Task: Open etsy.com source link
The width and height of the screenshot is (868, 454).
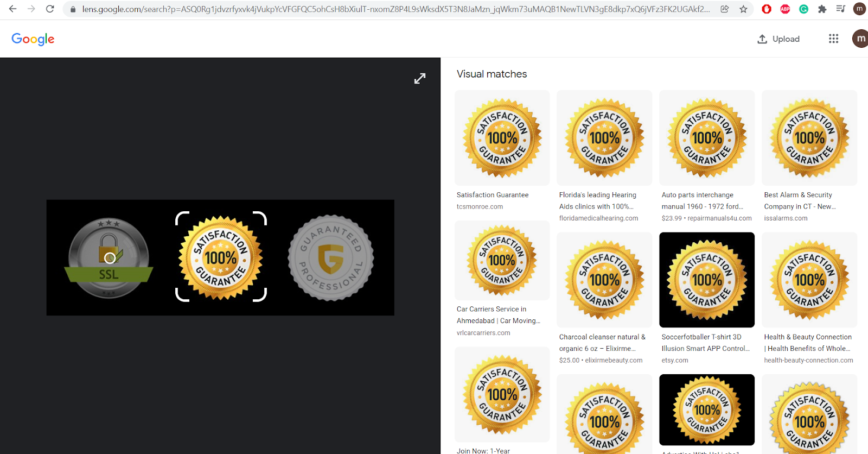Action: click(x=675, y=360)
